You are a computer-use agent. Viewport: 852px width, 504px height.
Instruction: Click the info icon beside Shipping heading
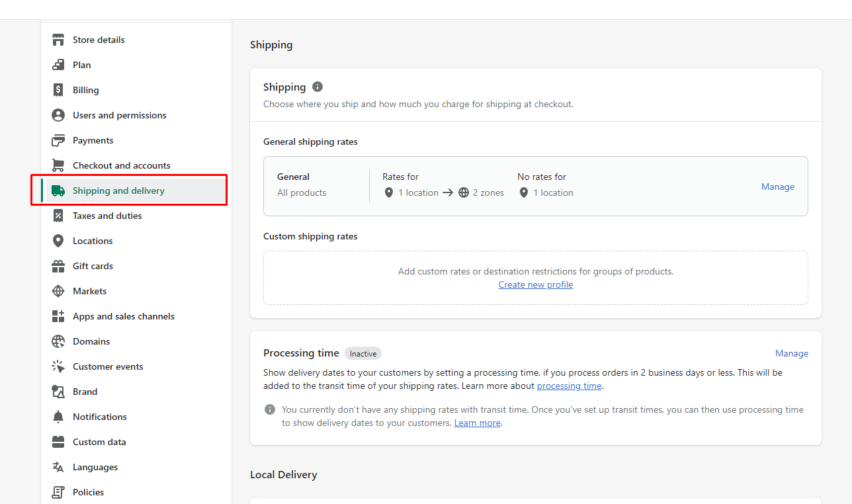pyautogui.click(x=318, y=87)
